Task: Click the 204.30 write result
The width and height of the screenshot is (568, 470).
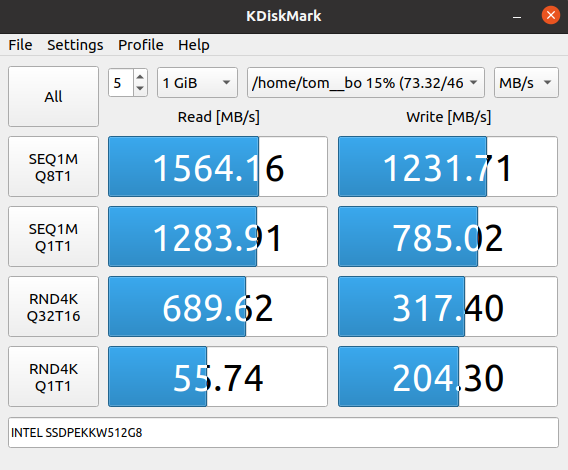Action: [x=448, y=377]
